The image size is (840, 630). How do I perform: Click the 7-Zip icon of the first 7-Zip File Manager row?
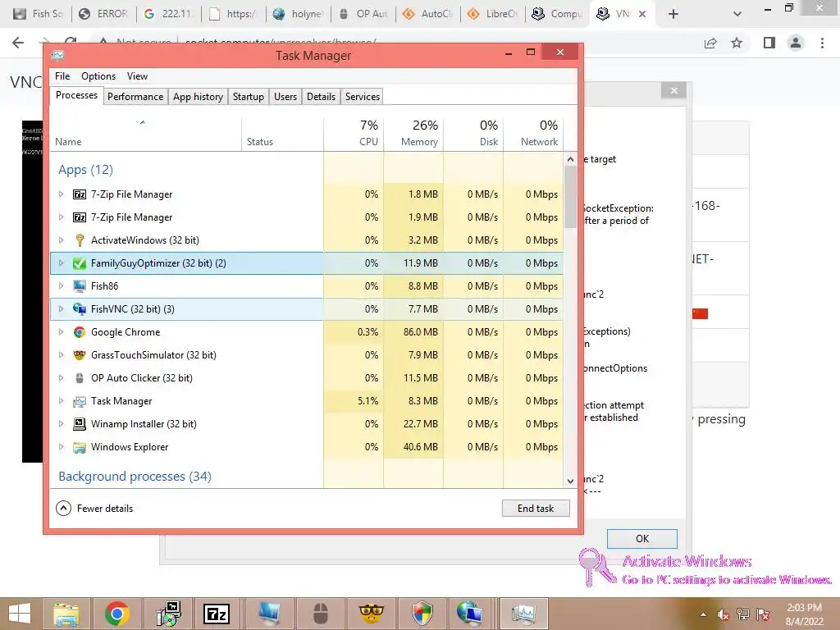80,194
